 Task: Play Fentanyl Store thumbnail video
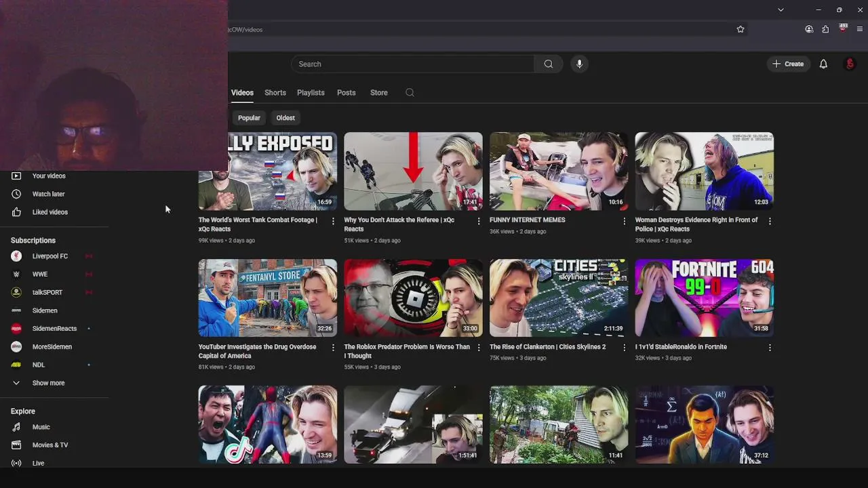pos(268,298)
